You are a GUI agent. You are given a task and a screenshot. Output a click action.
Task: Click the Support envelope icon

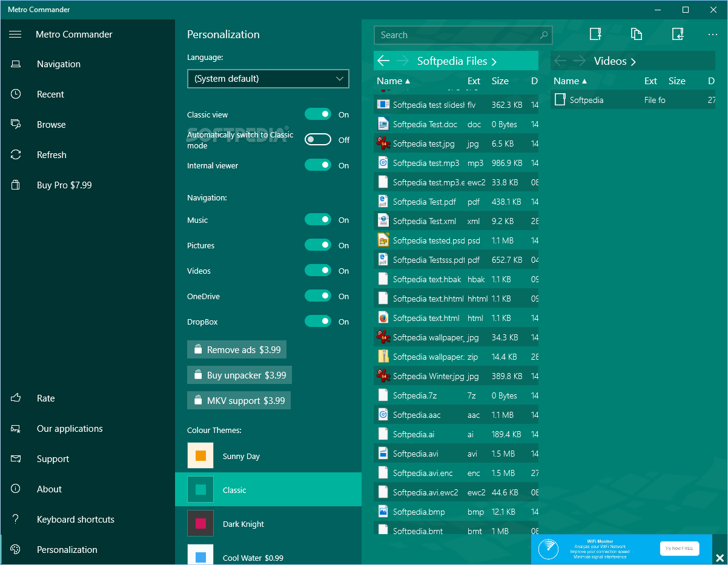[x=16, y=459]
